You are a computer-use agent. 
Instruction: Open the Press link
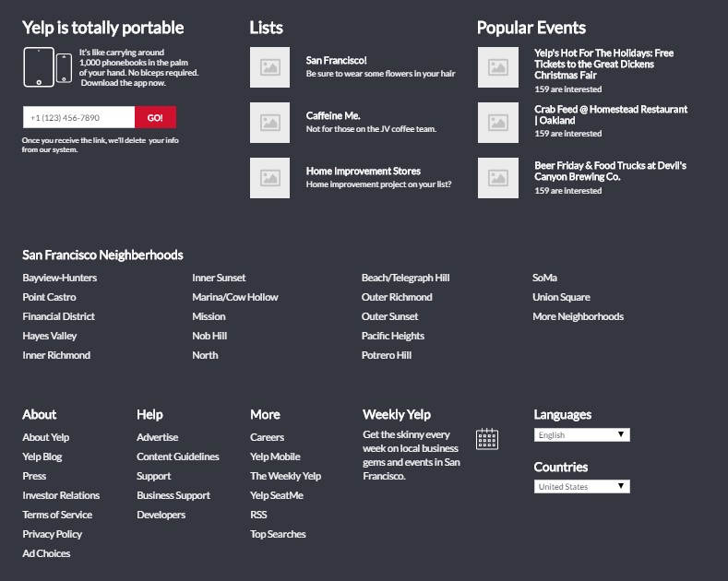point(34,476)
